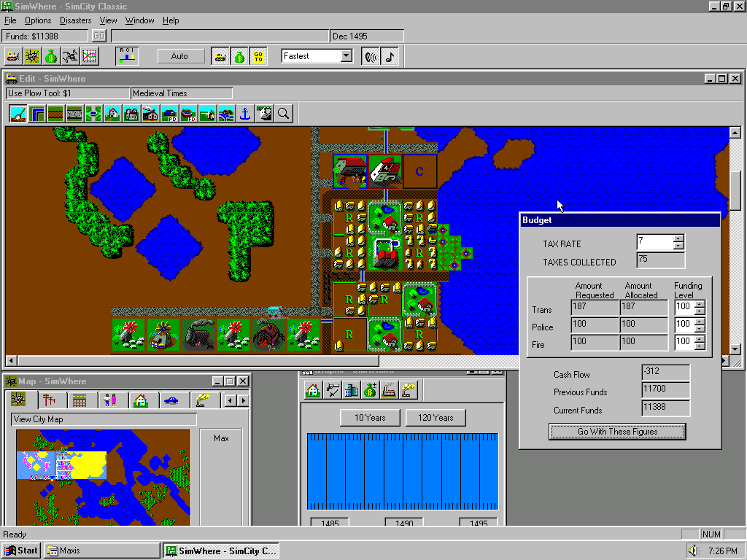Open taskbar volume speaker icon
Viewport: 747px width, 560px height.
pyautogui.click(x=693, y=551)
